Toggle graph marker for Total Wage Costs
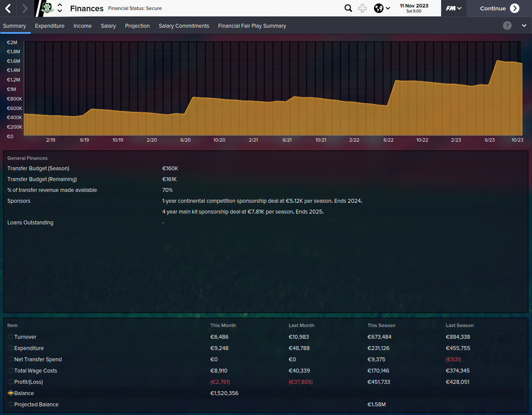The height and width of the screenshot is (415, 532). point(10,371)
